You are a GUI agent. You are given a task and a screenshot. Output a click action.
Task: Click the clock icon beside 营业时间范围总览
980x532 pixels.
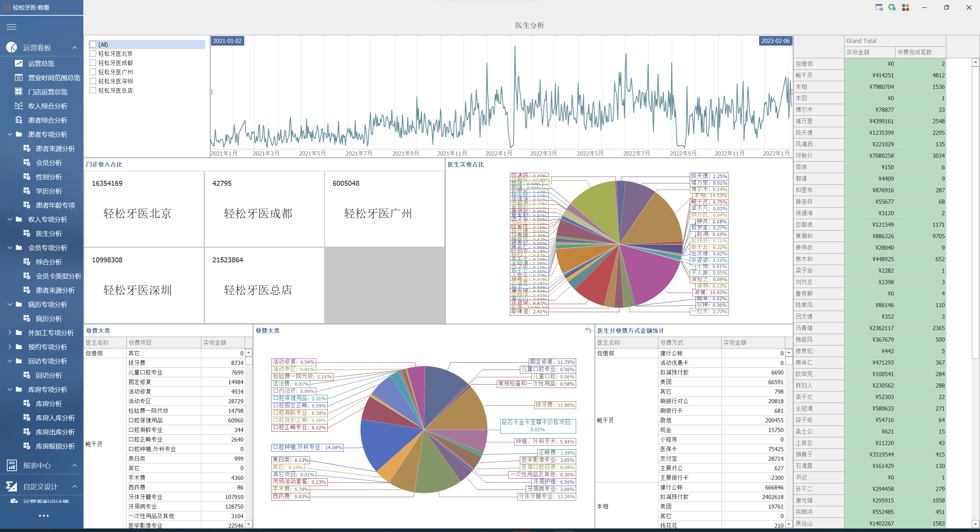pos(19,77)
